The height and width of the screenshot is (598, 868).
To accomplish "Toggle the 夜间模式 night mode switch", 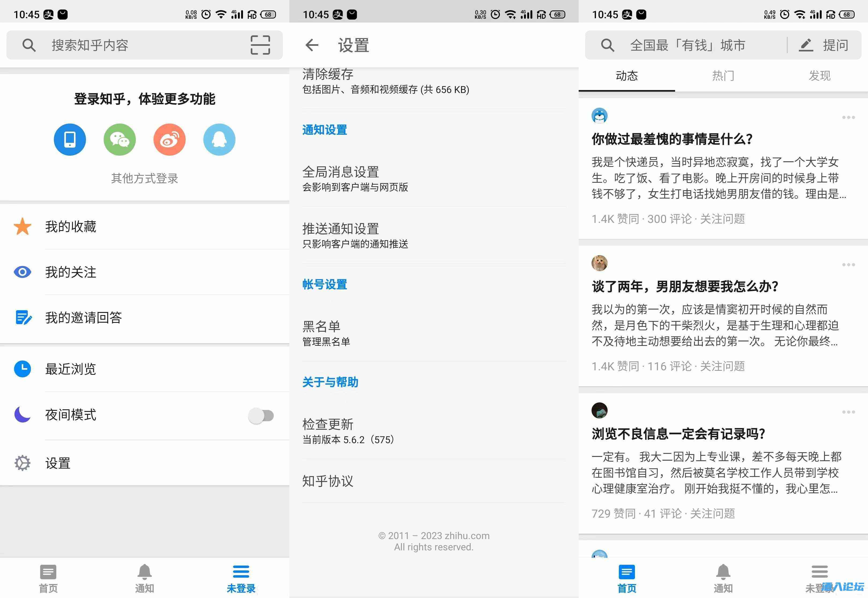I will (x=261, y=416).
